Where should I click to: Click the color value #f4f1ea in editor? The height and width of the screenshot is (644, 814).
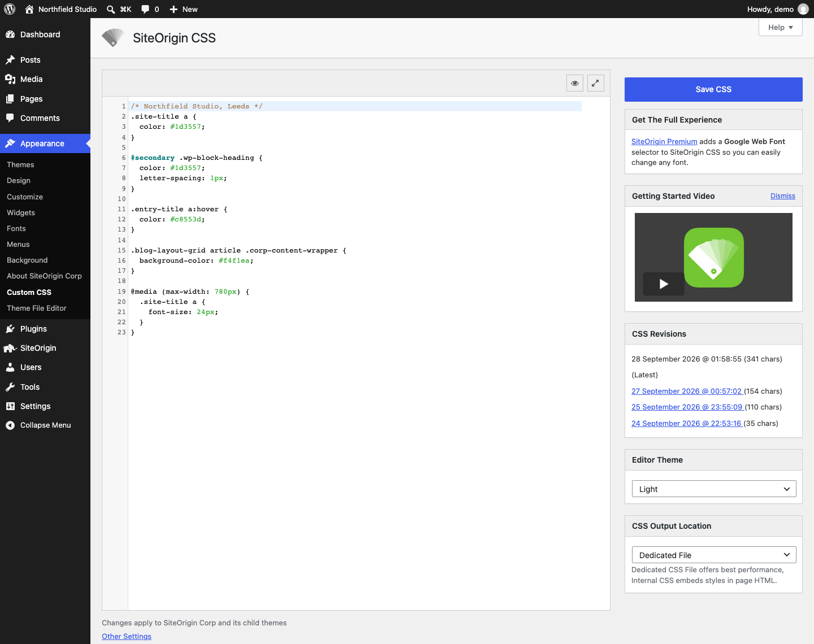point(234,260)
